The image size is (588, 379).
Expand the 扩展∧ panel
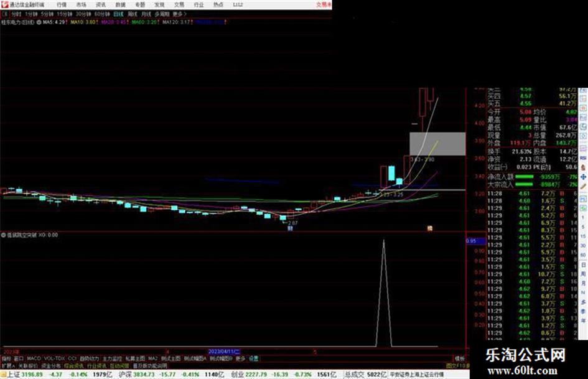pyautogui.click(x=8, y=365)
